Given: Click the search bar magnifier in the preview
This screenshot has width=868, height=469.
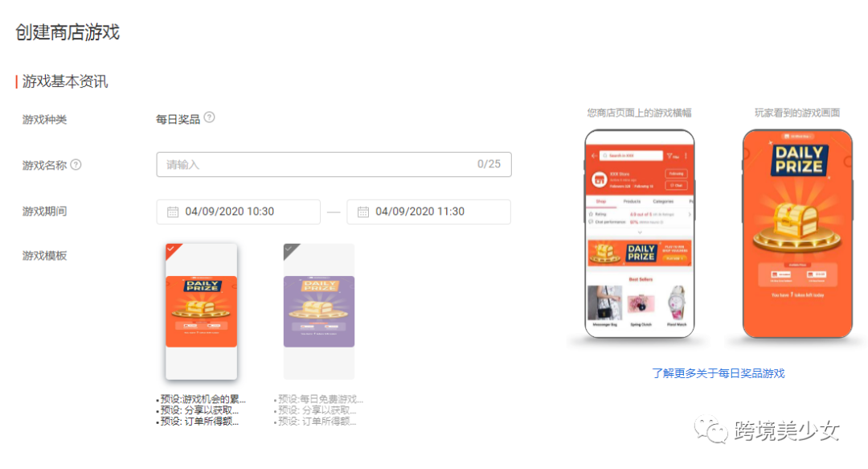Looking at the screenshot, I should pos(607,157).
